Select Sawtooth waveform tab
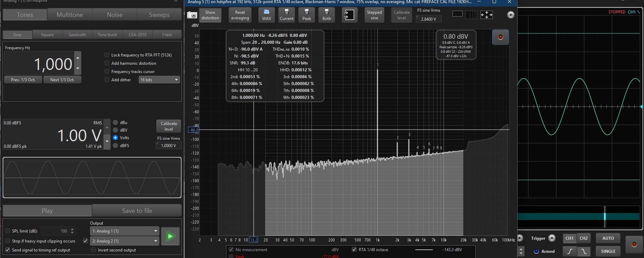644x258 pixels. [x=77, y=35]
